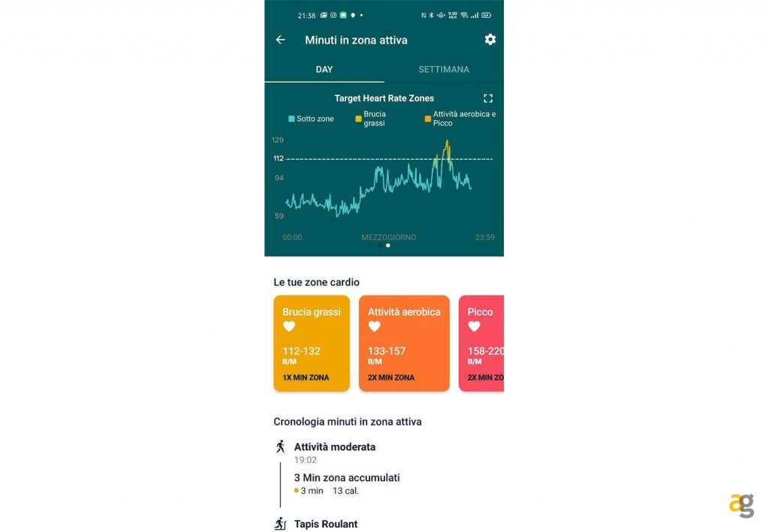Image resolution: width=769 pixels, height=532 pixels.
Task: Tap the heart icon on Brucia grassi card
Action: tap(289, 326)
